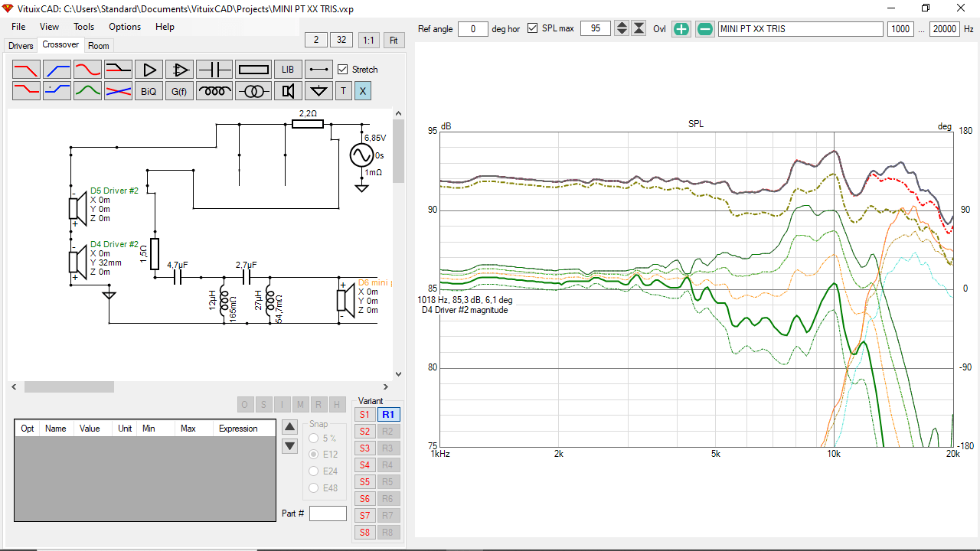Image resolution: width=980 pixels, height=551 pixels.
Task: Insert an operational amplifier block
Action: coord(180,70)
